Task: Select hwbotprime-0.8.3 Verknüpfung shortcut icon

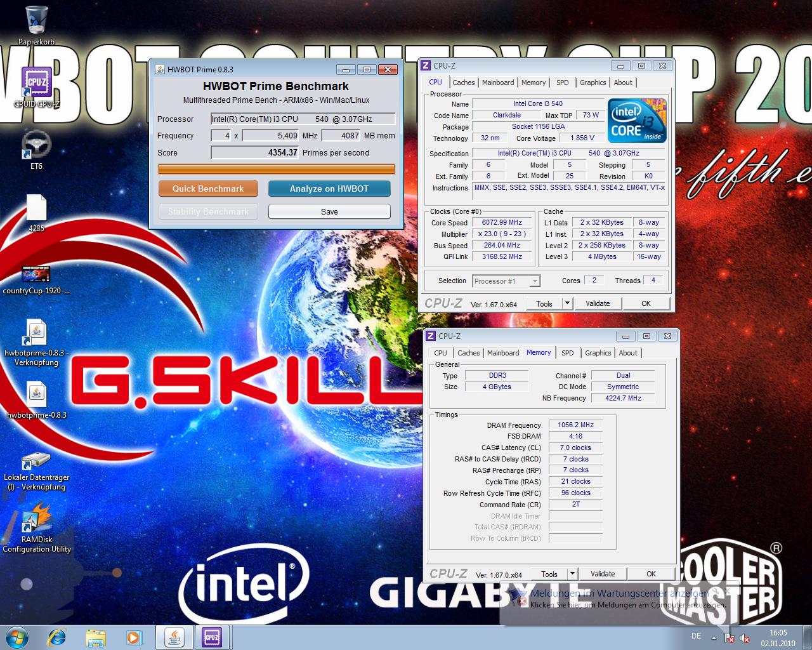Action: (36, 332)
